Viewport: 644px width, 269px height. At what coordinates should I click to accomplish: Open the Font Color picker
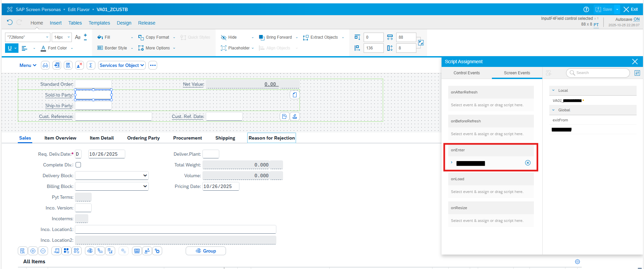56,48
